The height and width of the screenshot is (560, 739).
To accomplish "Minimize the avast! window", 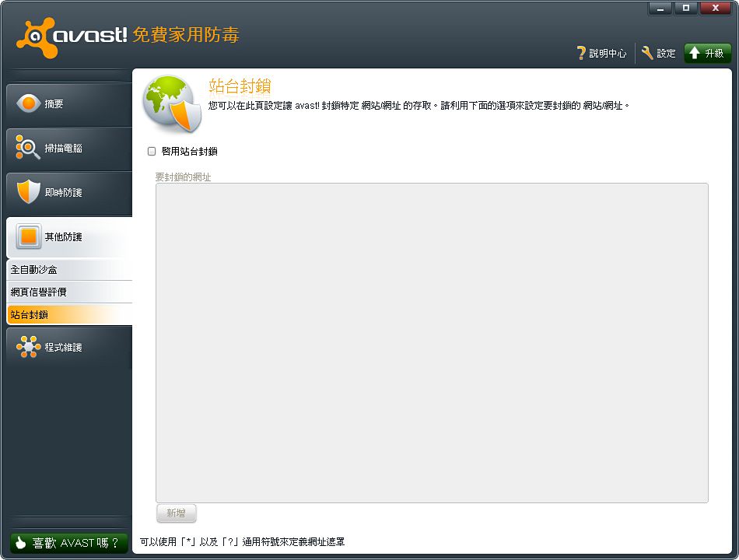I will point(660,9).
